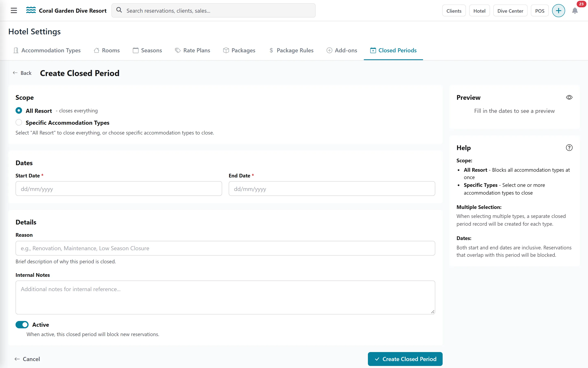Open the hamburger navigation menu
The image size is (588, 368).
pyautogui.click(x=14, y=10)
